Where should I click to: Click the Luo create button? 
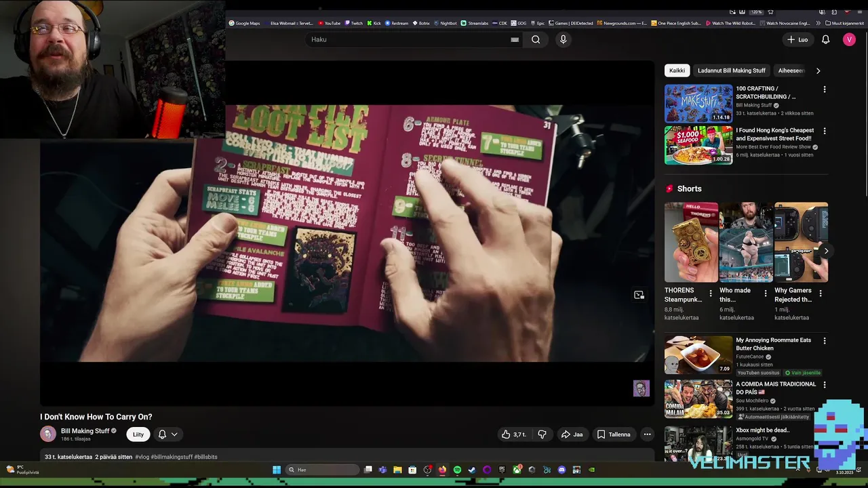797,39
